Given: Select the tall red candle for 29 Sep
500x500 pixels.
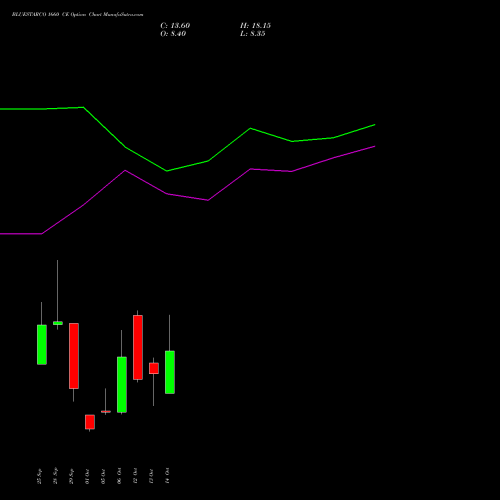Looking at the screenshot, I should click(x=74, y=356).
